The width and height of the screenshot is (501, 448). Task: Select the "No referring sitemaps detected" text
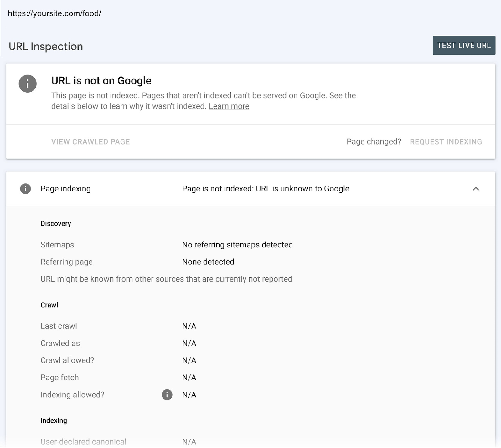pyautogui.click(x=237, y=245)
